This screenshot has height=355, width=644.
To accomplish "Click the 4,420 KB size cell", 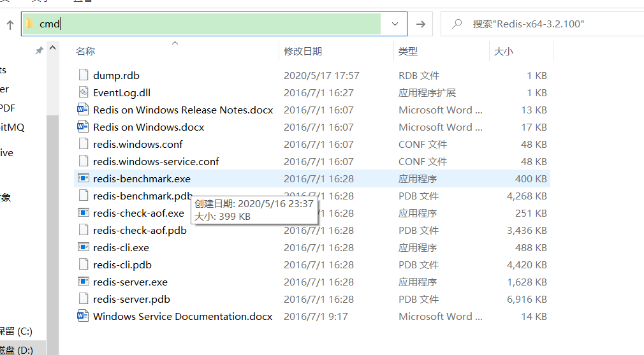I will coord(527,265).
